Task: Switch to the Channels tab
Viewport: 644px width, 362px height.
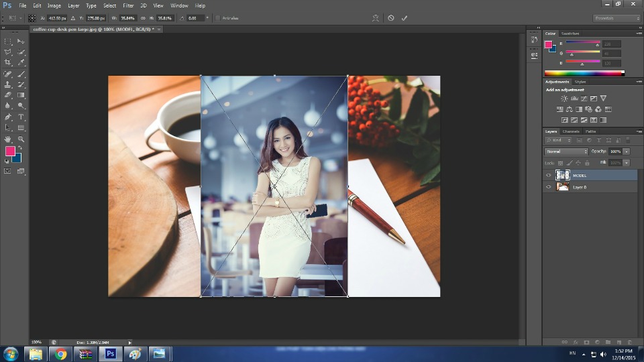Action: (x=571, y=131)
